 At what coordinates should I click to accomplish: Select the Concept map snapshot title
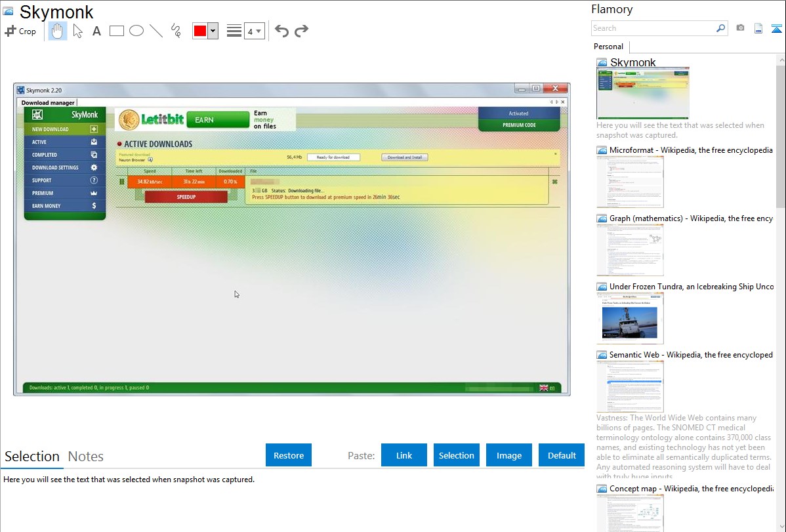point(691,489)
